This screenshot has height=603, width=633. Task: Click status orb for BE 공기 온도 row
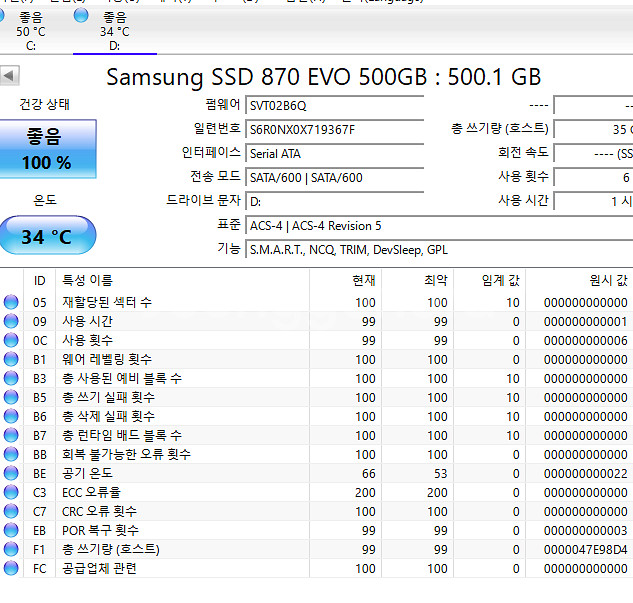(11, 473)
